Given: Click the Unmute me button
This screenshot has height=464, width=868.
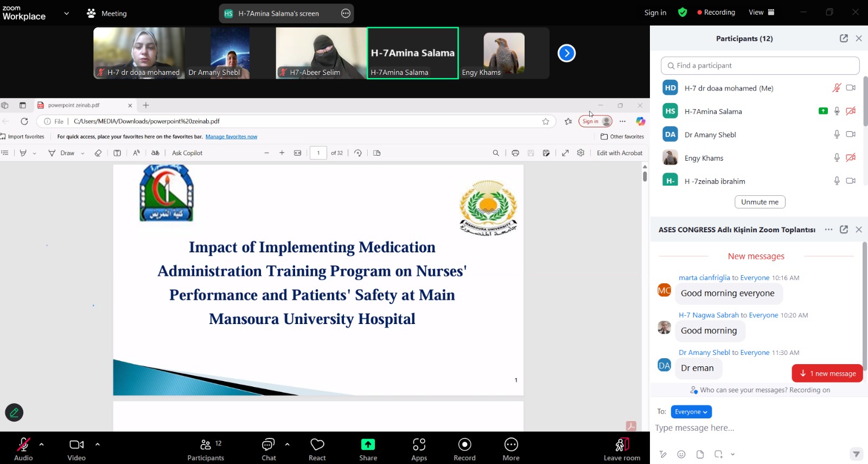Looking at the screenshot, I should [759, 202].
